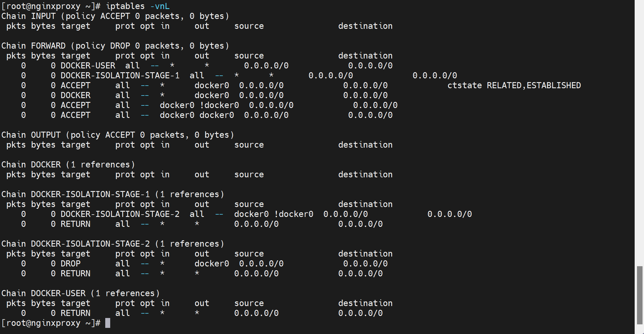Click 'ctstate RELATED,ESTABLISHED' text
Image resolution: width=644 pixels, height=334 pixels.
tap(514, 85)
